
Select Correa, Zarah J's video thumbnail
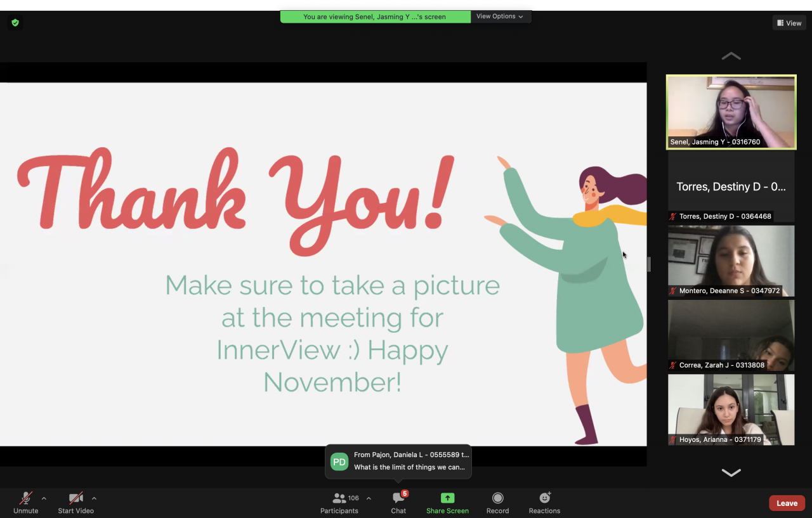pyautogui.click(x=731, y=335)
